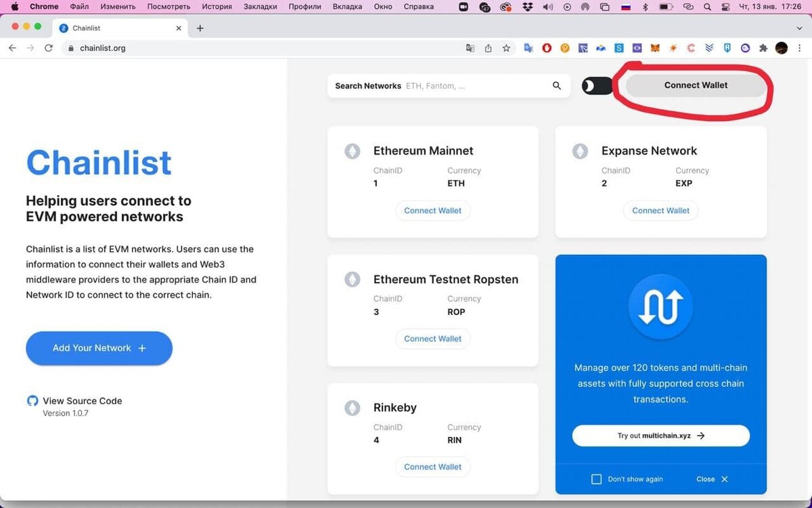The image size is (812, 508).
Task: Click the multichain swap arrows logo
Action: [x=660, y=308]
